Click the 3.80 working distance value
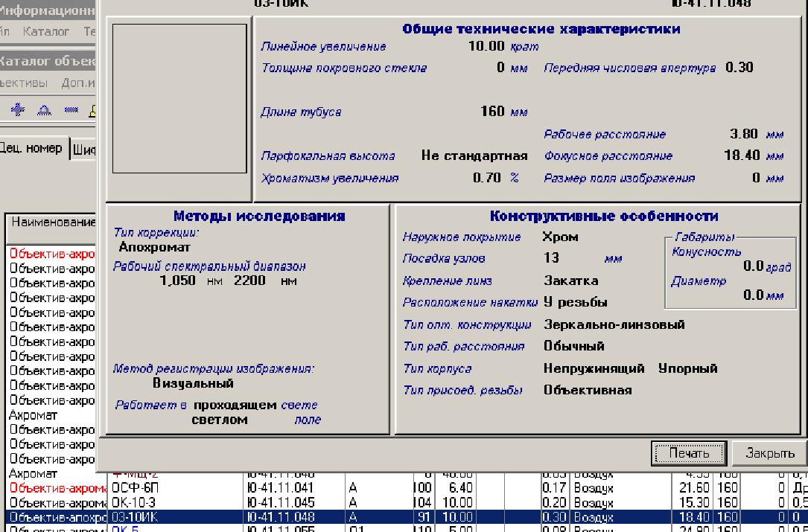 click(744, 134)
